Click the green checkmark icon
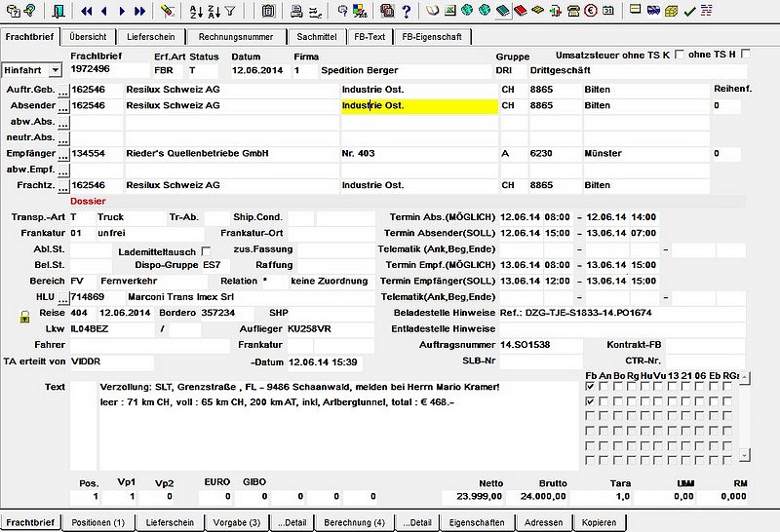 [x=689, y=11]
